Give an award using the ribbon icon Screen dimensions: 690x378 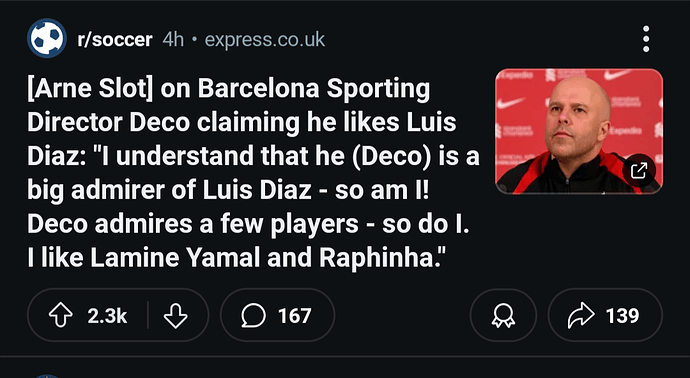click(503, 316)
